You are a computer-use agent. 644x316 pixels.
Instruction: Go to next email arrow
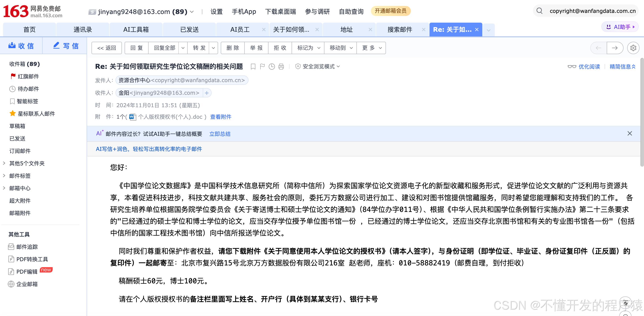[x=615, y=48]
